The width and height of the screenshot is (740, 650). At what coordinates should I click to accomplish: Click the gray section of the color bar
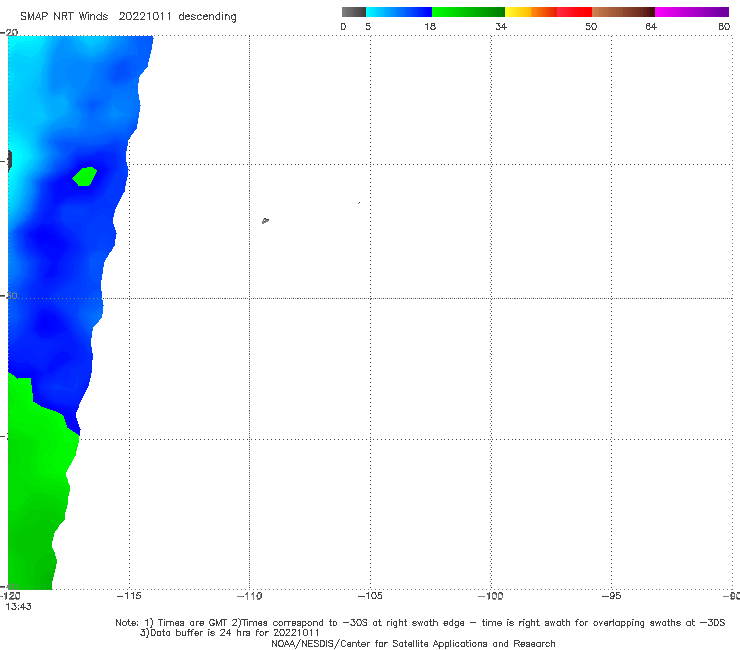[x=354, y=12]
